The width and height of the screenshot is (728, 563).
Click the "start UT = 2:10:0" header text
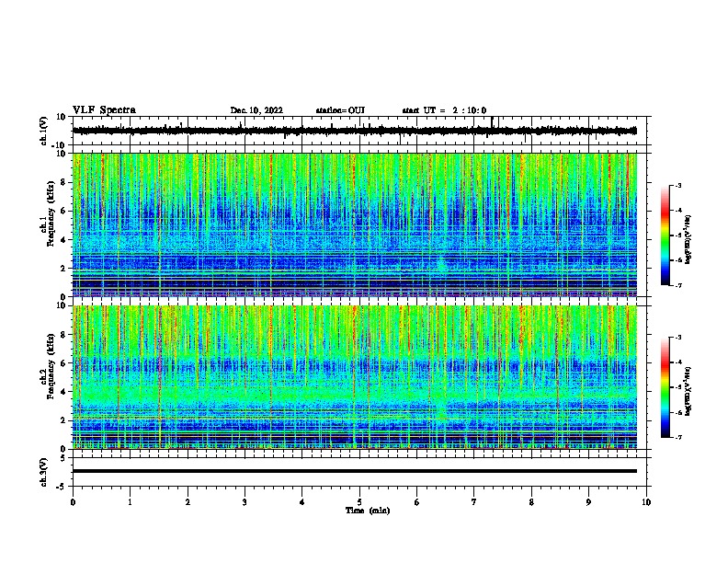click(444, 110)
